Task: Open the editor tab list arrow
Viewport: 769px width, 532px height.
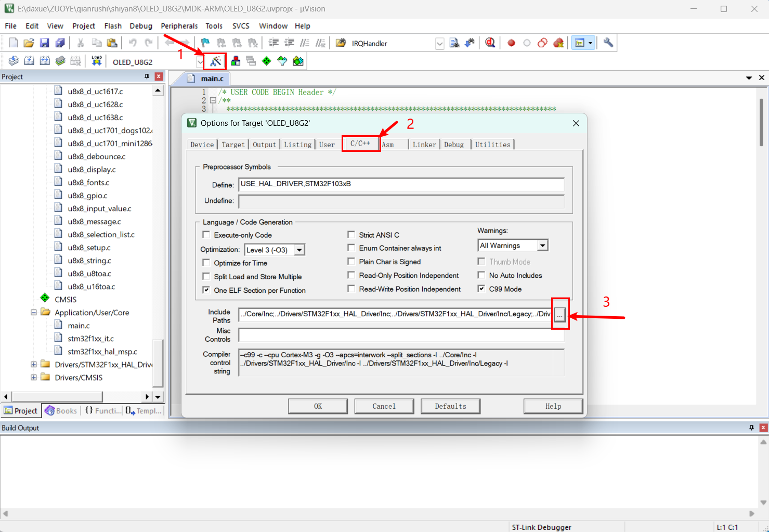Action: pyautogui.click(x=749, y=77)
